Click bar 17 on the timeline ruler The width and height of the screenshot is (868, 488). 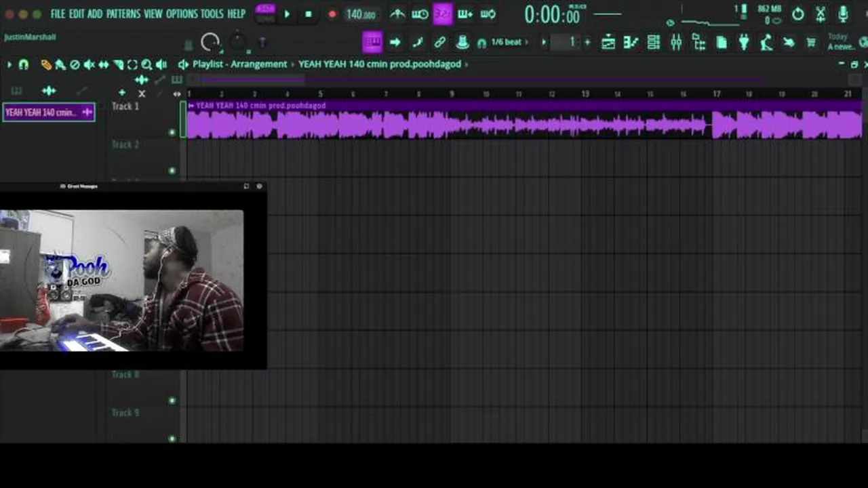tap(716, 94)
